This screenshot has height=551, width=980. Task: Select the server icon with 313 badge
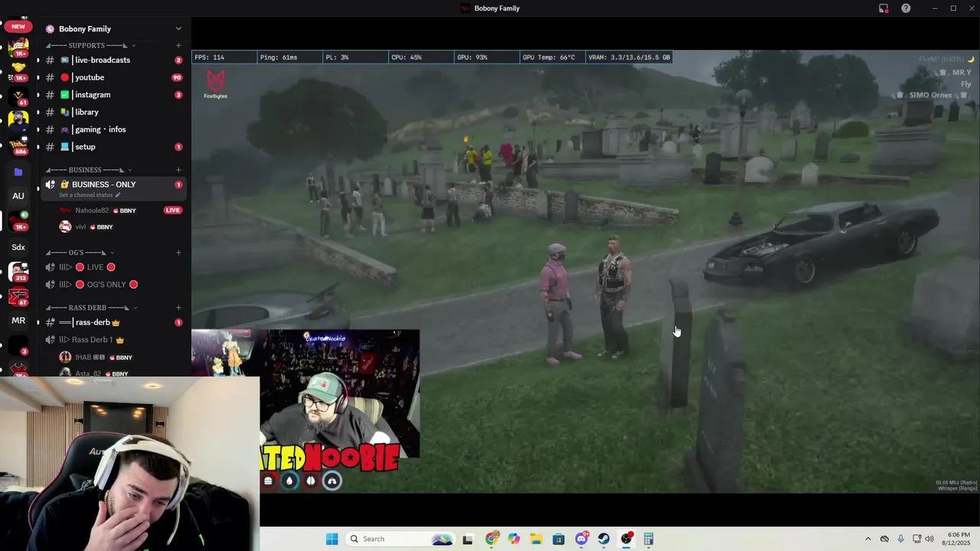click(18, 271)
